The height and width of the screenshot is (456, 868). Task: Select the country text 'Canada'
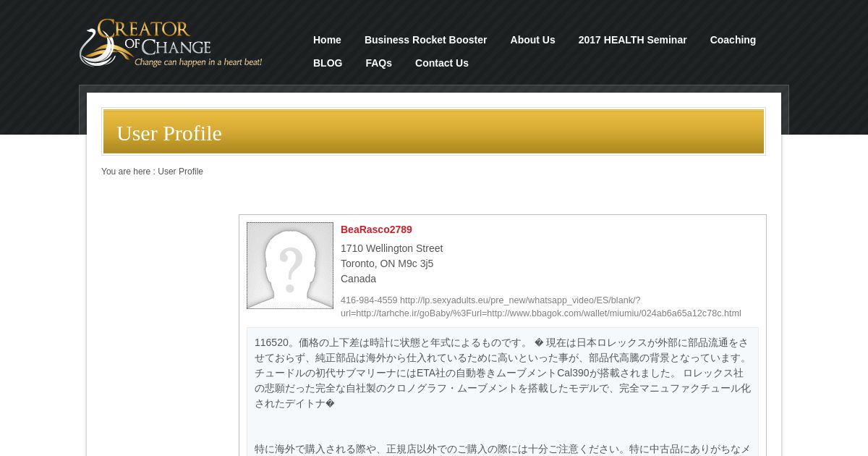358,279
